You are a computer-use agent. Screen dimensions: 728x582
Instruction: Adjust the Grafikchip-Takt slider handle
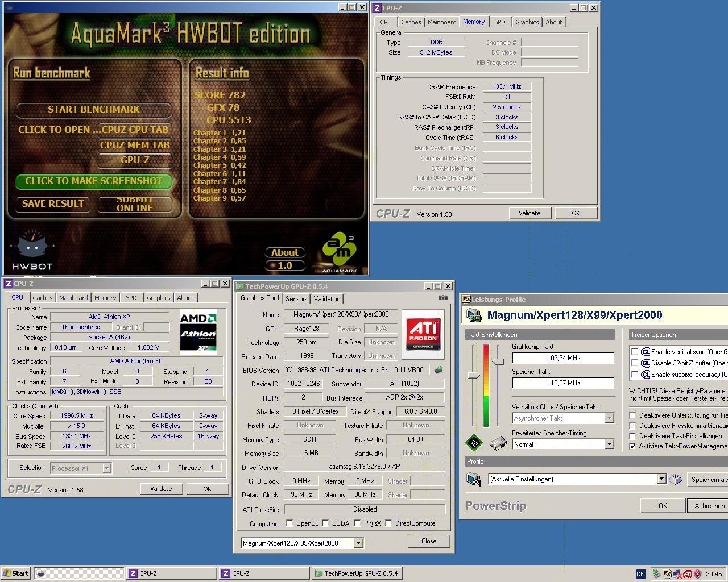(473, 376)
